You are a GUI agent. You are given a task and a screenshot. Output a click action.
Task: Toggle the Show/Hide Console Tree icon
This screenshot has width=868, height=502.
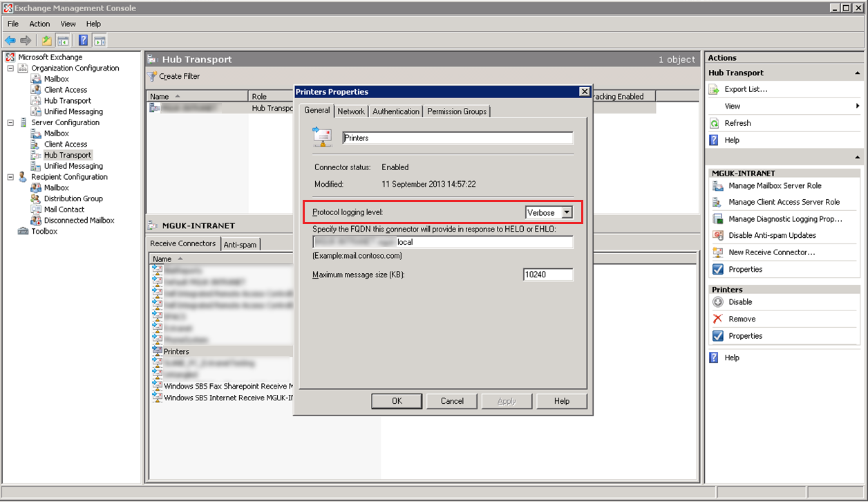(x=63, y=41)
